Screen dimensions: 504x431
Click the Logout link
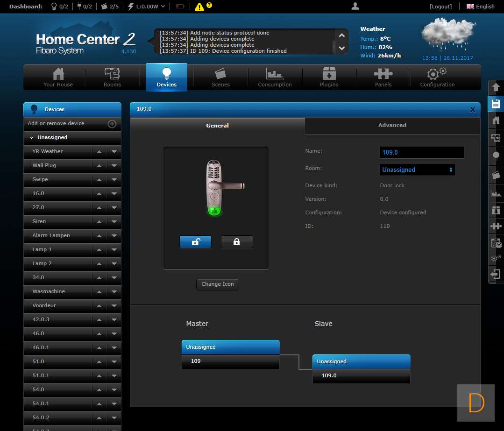point(440,7)
